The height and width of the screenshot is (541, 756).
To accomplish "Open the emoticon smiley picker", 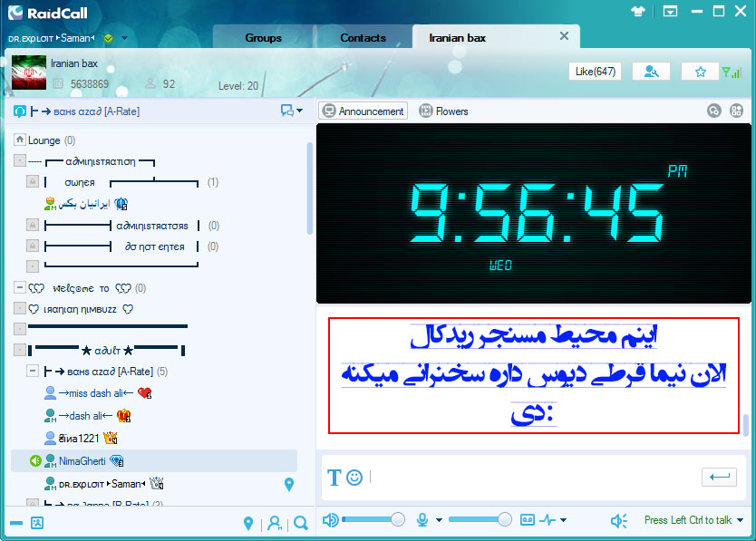I will coord(354,478).
